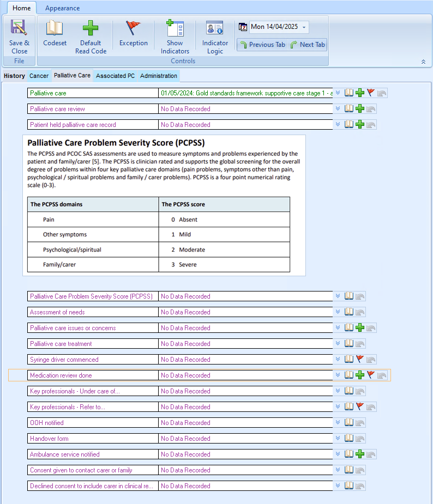This screenshot has width=433, height=504.
Task: Click the Next Tab button
Action: click(x=307, y=45)
